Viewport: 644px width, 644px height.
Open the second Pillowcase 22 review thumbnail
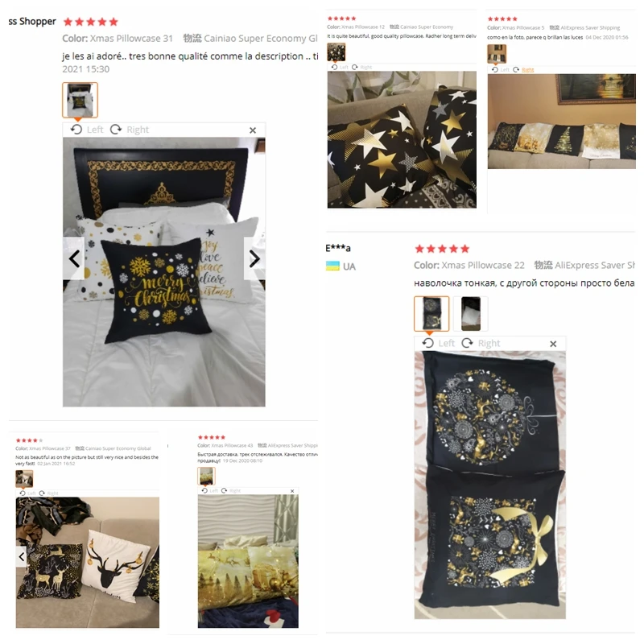click(471, 313)
